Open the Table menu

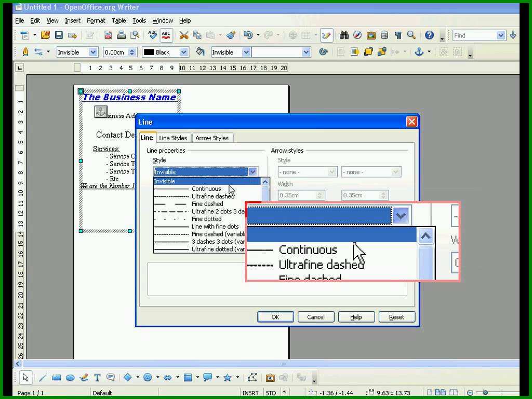pyautogui.click(x=119, y=21)
